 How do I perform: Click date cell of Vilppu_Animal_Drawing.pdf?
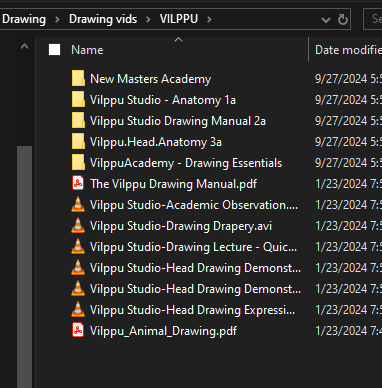click(x=348, y=331)
